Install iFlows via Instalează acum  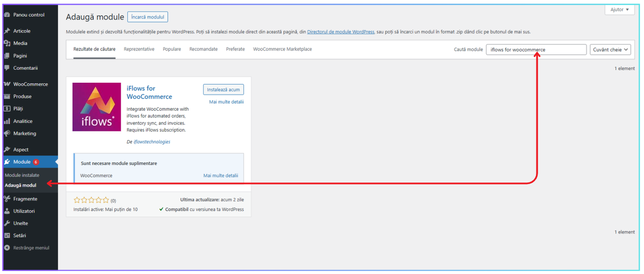point(223,89)
